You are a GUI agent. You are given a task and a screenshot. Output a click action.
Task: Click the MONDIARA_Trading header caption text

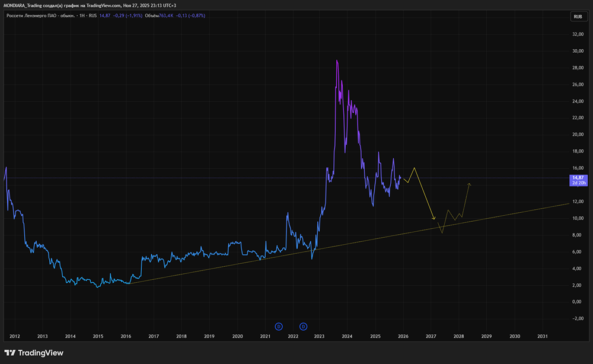pyautogui.click(x=90, y=6)
